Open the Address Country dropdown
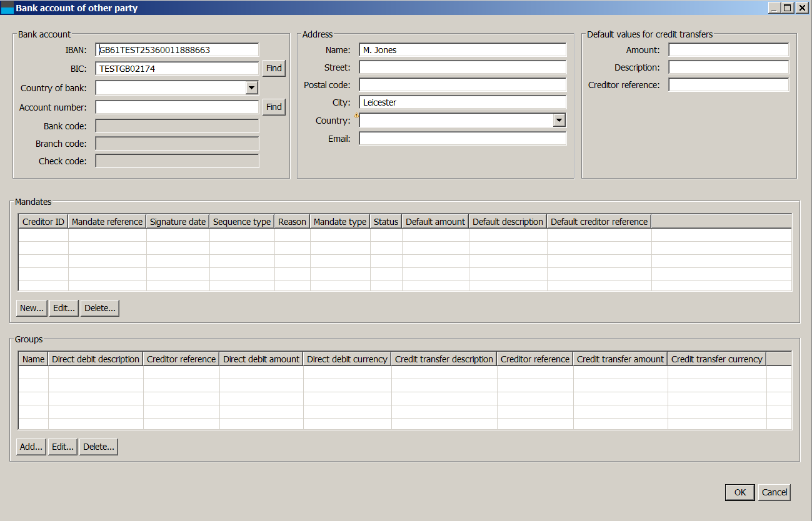This screenshot has height=521, width=812. tap(559, 121)
